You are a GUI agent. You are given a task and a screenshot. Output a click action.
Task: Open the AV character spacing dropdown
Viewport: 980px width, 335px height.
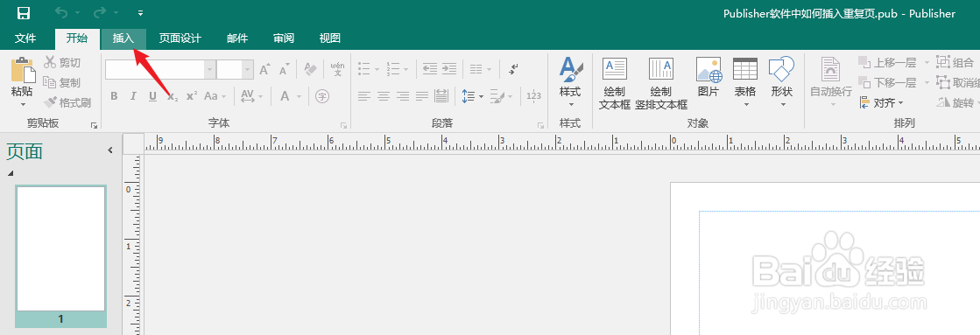(252, 96)
